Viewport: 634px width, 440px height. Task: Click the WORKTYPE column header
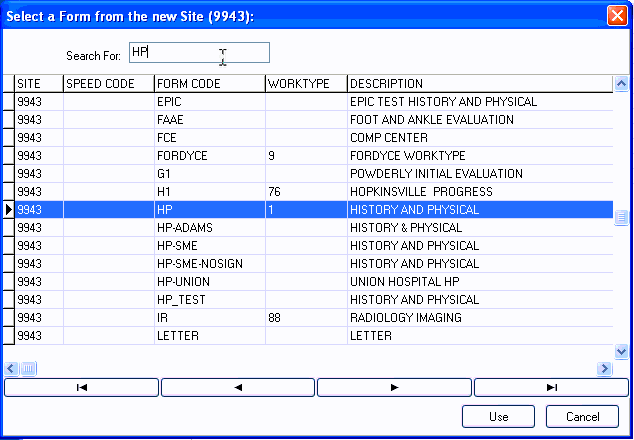305,84
